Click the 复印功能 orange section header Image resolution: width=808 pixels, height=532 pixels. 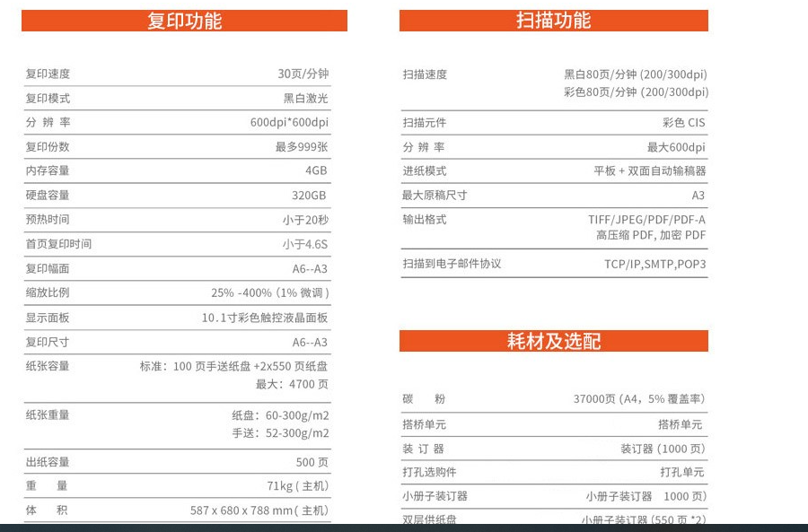coord(184,21)
